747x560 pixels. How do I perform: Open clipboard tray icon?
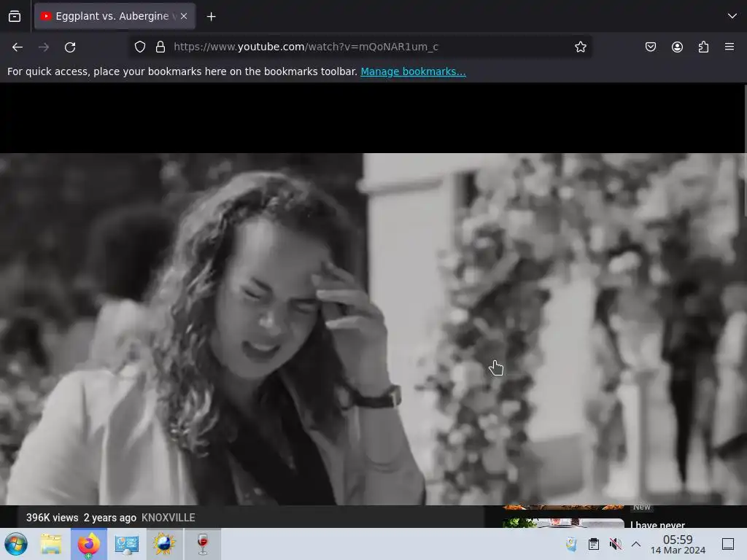pyautogui.click(x=594, y=544)
